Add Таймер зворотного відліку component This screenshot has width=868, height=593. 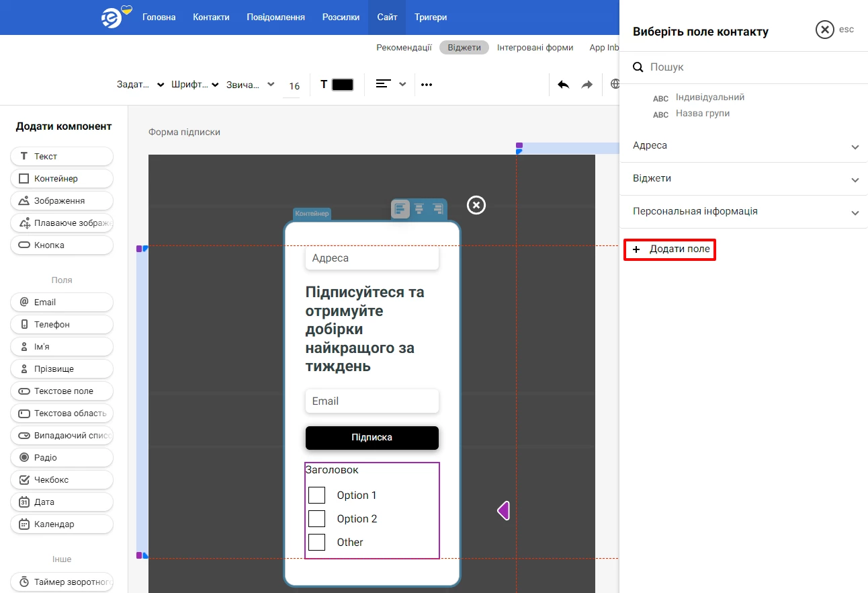[x=62, y=582]
